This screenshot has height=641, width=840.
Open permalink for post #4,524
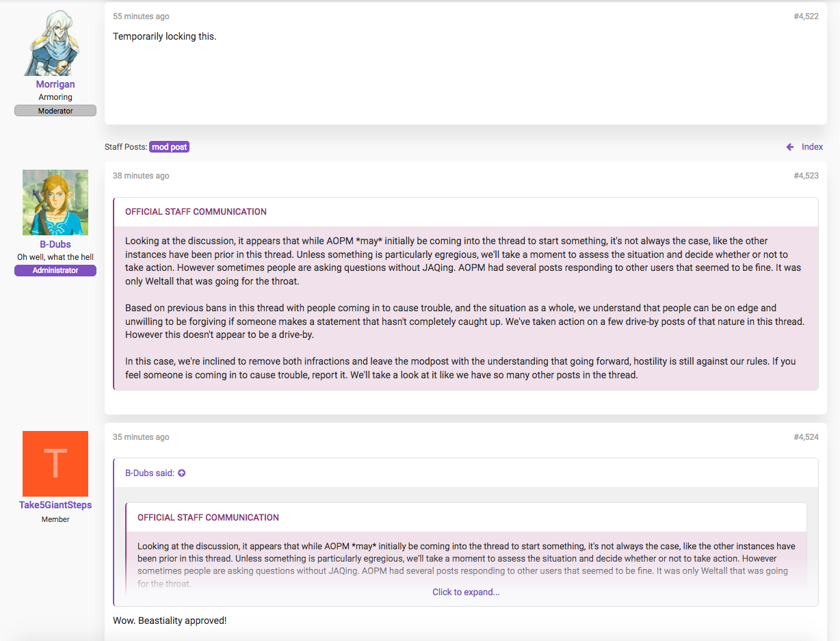click(806, 437)
